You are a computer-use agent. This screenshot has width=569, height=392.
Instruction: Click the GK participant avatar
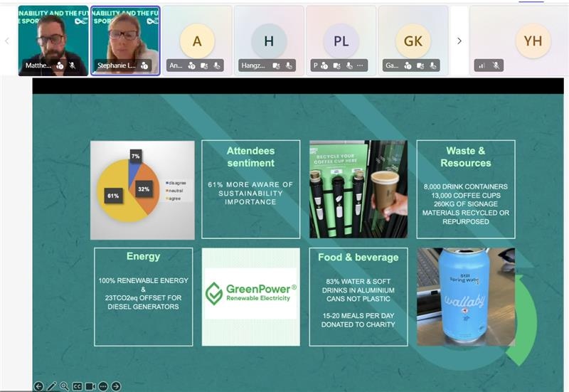point(413,41)
